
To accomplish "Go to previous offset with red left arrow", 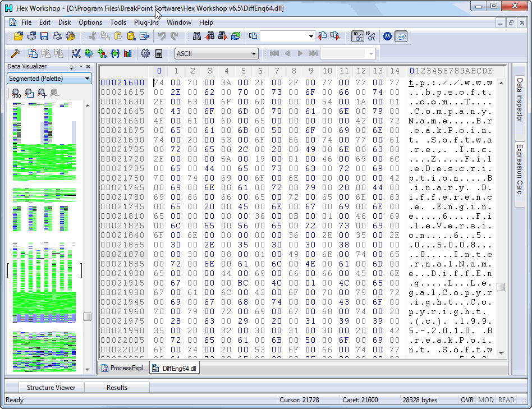I will click(x=322, y=36).
